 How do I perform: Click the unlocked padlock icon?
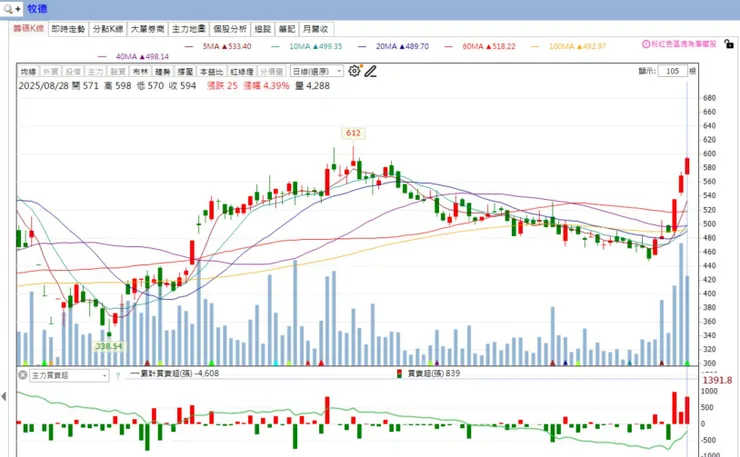tap(729, 44)
